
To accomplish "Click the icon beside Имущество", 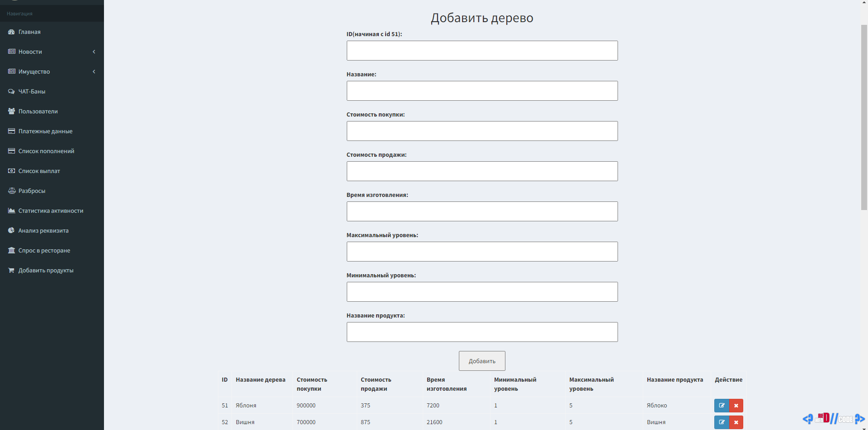I will (11, 72).
